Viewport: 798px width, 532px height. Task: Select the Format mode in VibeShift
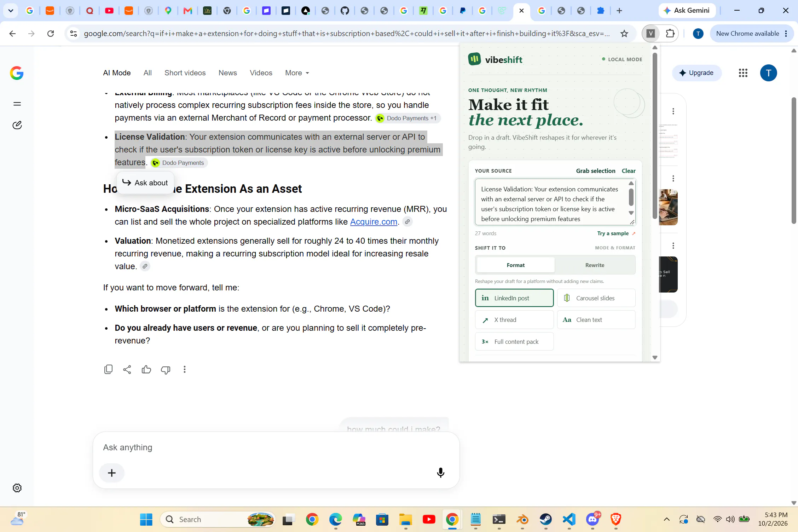pyautogui.click(x=515, y=265)
